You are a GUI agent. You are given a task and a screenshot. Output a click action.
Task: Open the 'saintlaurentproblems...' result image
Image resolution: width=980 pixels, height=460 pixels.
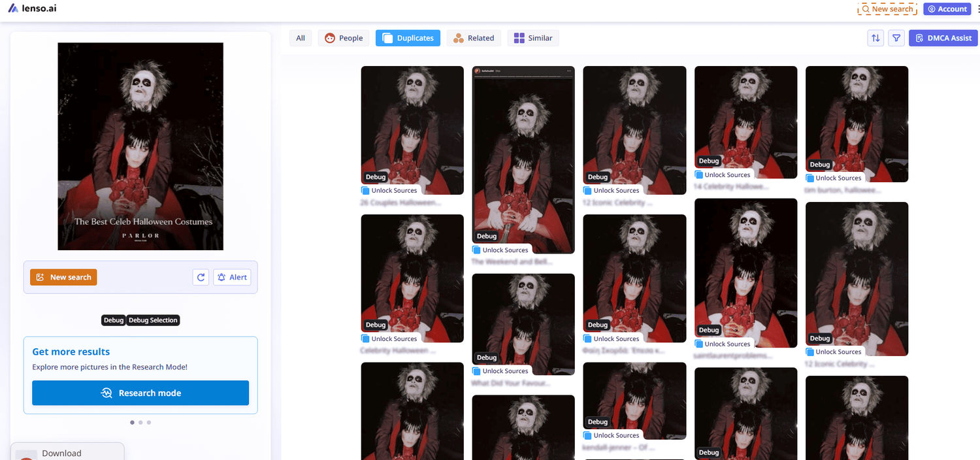746,273
